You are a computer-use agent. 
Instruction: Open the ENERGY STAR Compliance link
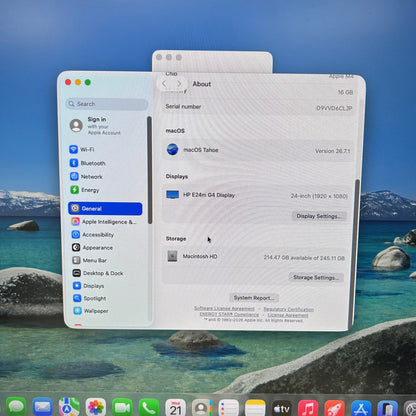[229, 314]
